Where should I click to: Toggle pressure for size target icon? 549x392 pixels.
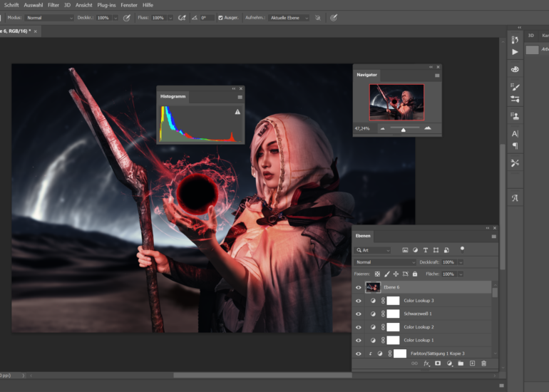334,18
